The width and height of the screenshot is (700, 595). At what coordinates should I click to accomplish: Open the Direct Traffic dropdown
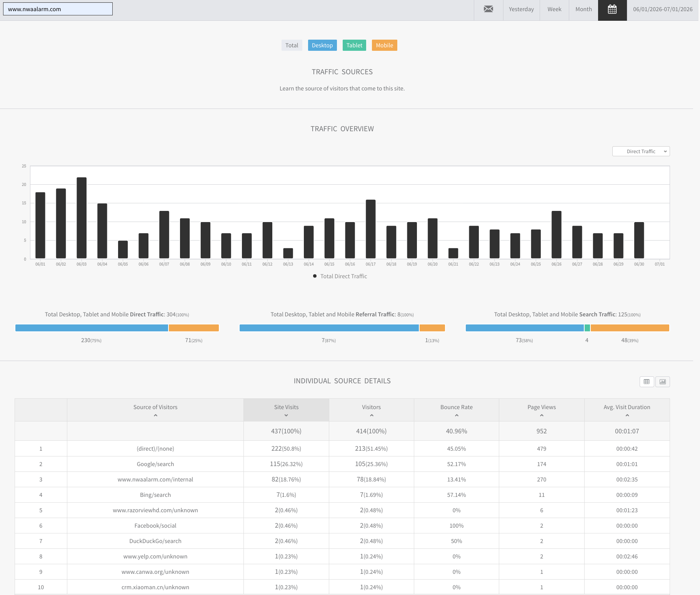[641, 151]
